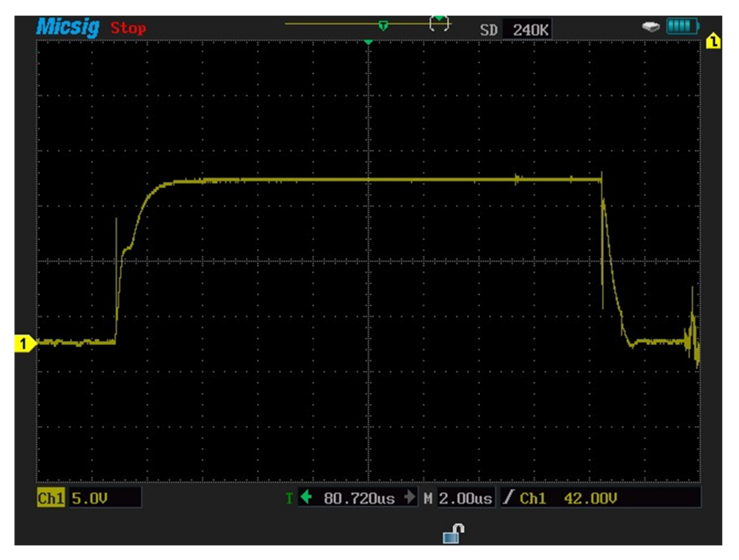Viewport: 739px width, 560px height.
Task: Click the gray right arrow by delay time
Action: pyautogui.click(x=410, y=497)
